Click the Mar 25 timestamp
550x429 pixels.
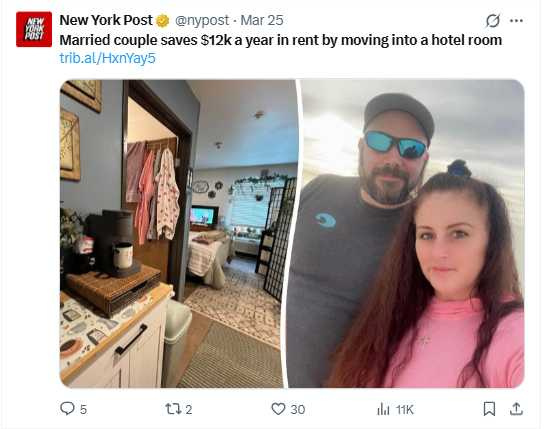click(x=262, y=20)
